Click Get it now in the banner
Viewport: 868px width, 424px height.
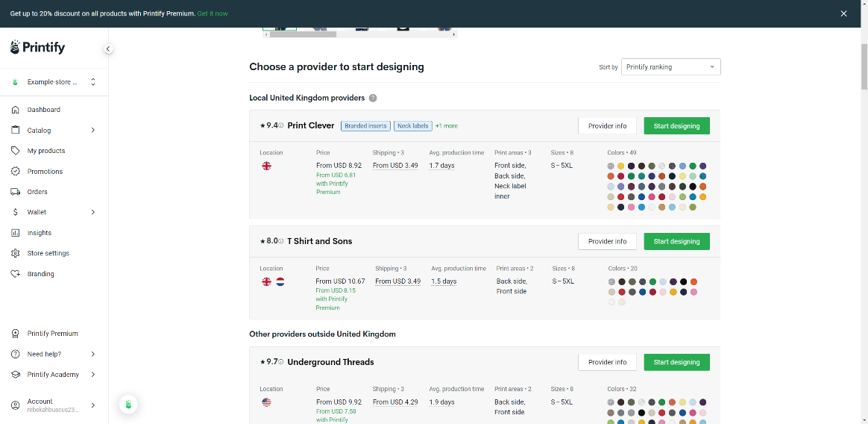point(213,13)
